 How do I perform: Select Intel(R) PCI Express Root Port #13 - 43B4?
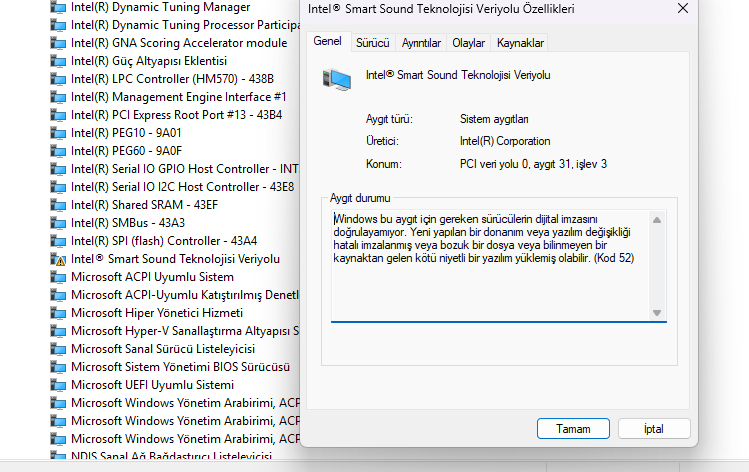coord(177,115)
